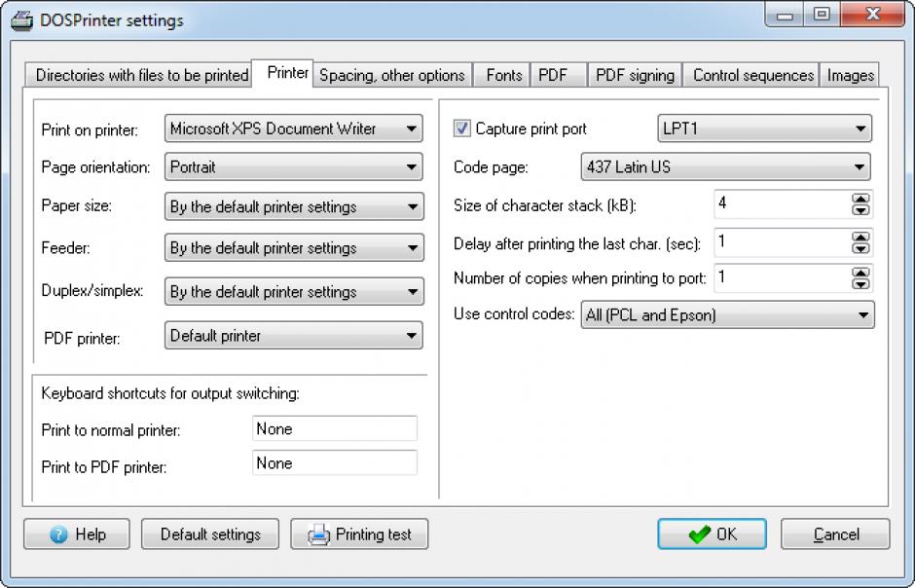
Task: Toggle the Capture print port checkbox
Action: click(x=461, y=129)
